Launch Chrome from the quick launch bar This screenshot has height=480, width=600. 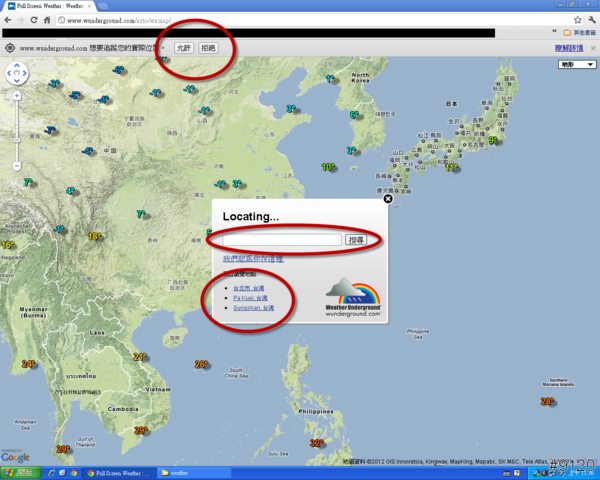coord(73,473)
